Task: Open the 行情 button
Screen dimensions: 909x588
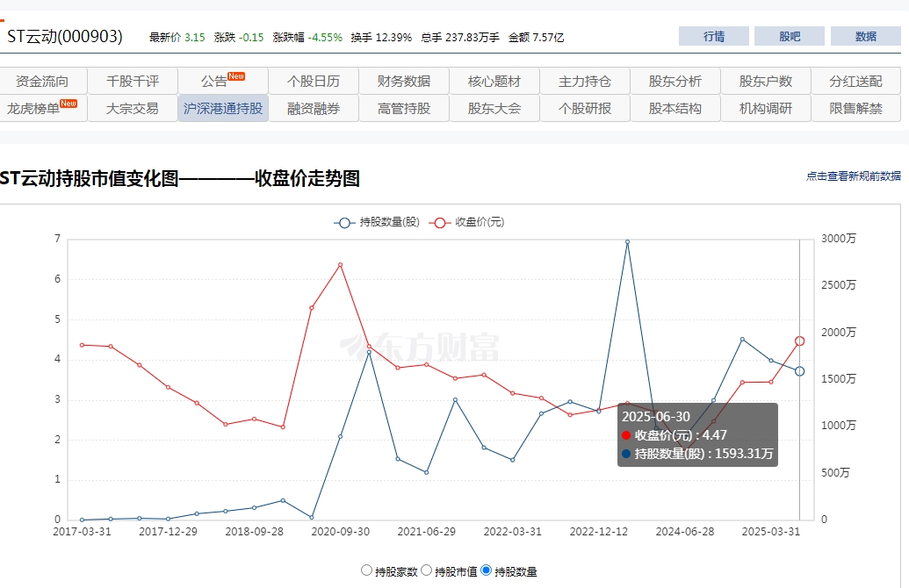Action: tap(714, 36)
